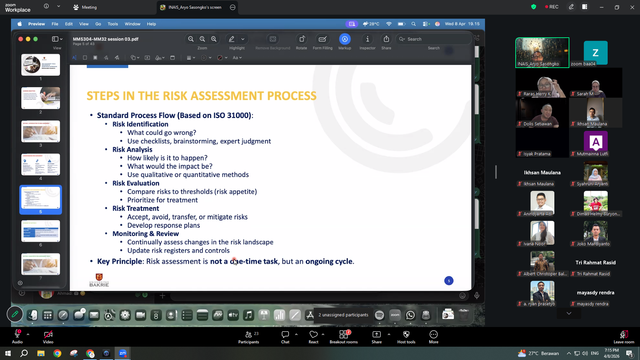Open the border color dropdown in markup bar
This screenshot has height=360, width=640.
coord(205,58)
